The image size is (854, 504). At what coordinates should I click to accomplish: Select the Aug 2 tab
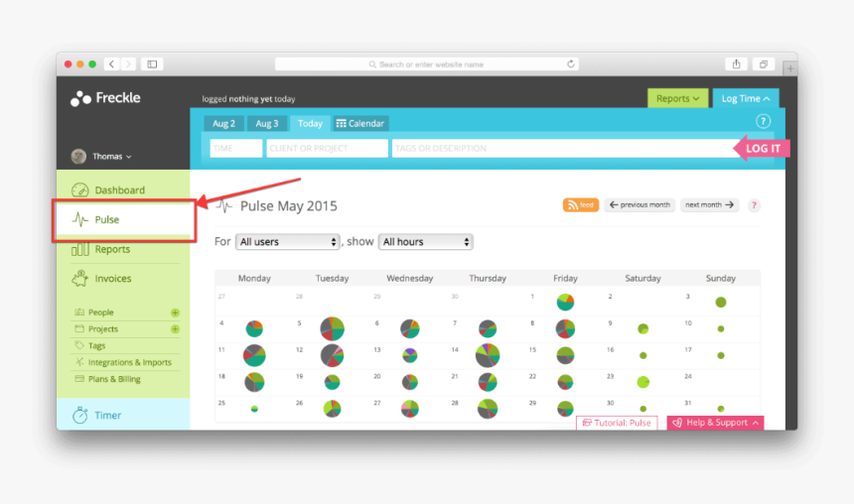223,124
